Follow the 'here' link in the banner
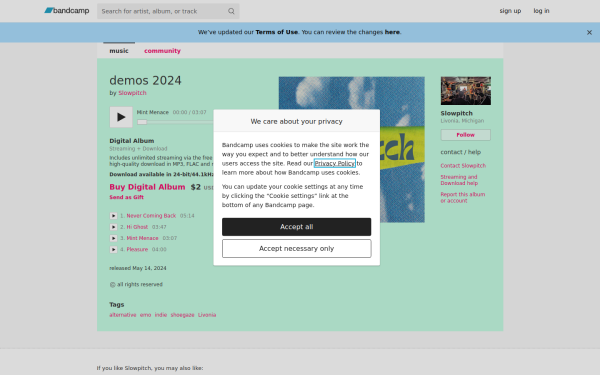Viewport: 600px width, 375px height. click(392, 32)
